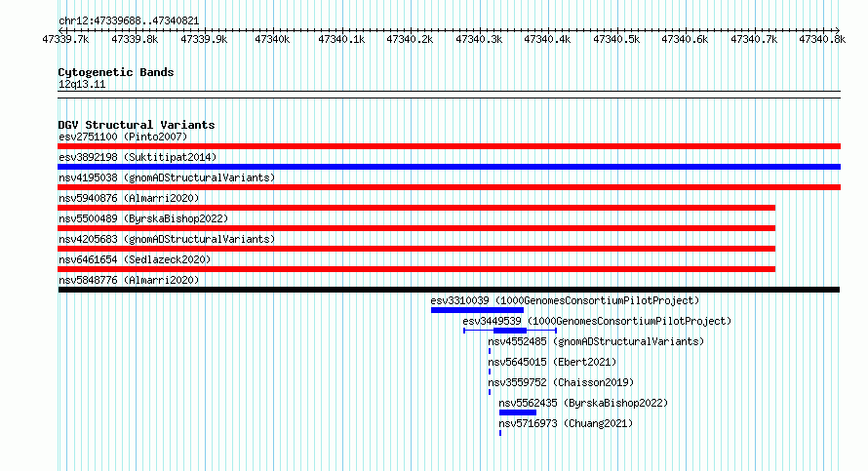Viewport: 868px width, 471px height.
Task: Click nsv4195038 (gnomADStructuralVariants) label
Action: 167,177
